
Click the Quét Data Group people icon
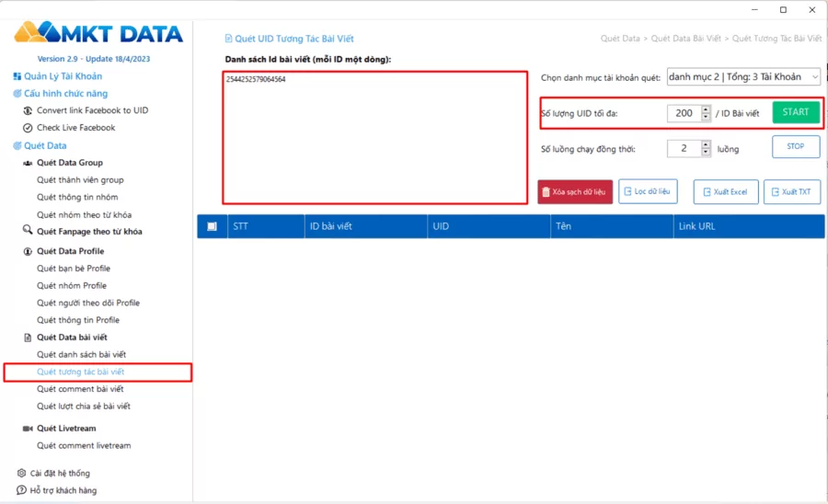pos(27,163)
